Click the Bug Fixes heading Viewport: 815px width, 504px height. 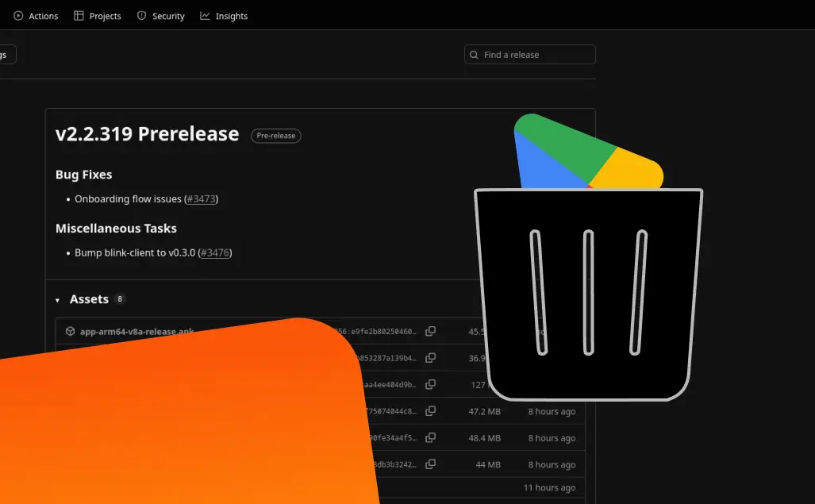pyautogui.click(x=83, y=175)
